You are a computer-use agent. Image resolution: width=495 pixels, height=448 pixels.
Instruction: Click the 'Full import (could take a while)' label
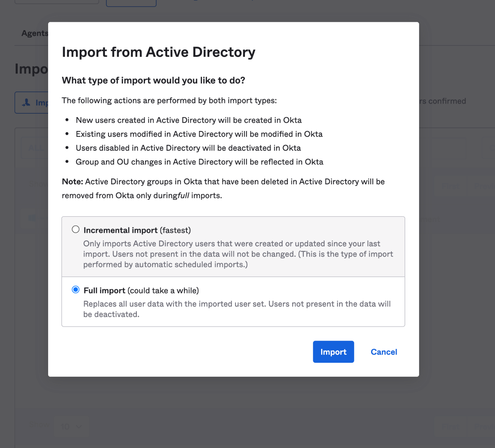point(141,290)
